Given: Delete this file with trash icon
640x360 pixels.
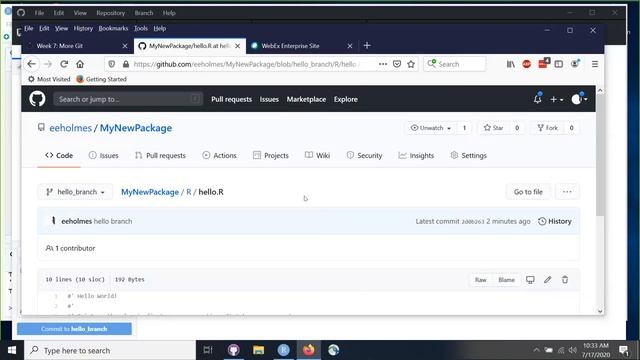Looking at the screenshot, I should (x=565, y=280).
